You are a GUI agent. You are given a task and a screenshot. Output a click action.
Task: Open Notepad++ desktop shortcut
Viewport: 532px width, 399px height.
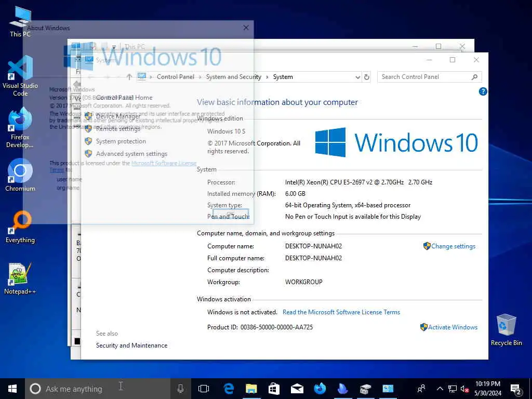20,278
